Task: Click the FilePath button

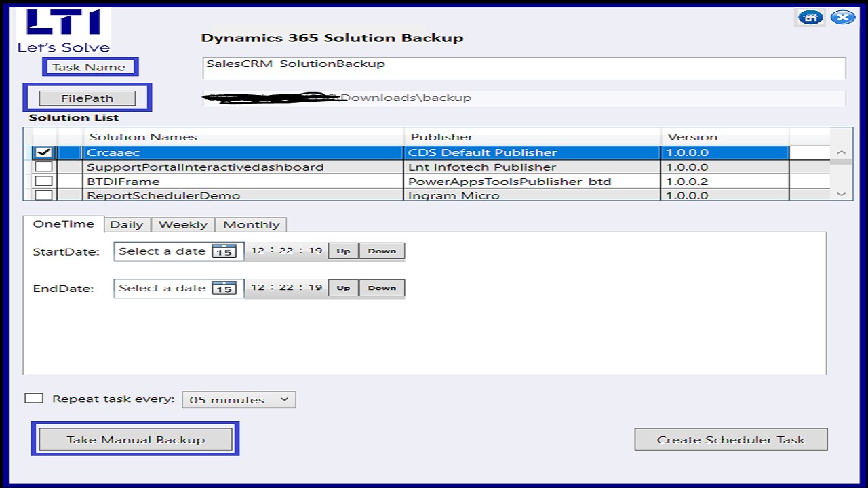Action: [x=87, y=98]
